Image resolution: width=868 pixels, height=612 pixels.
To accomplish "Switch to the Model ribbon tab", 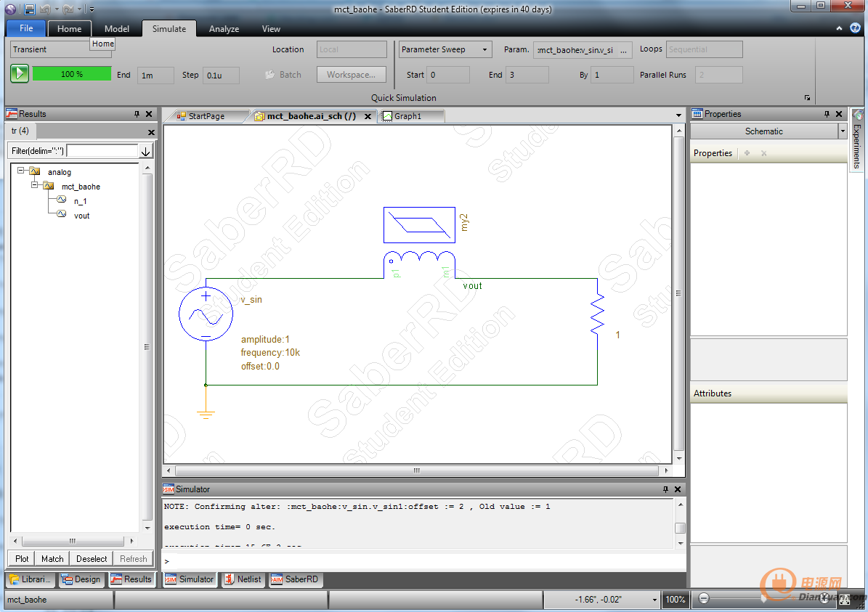I will (117, 29).
